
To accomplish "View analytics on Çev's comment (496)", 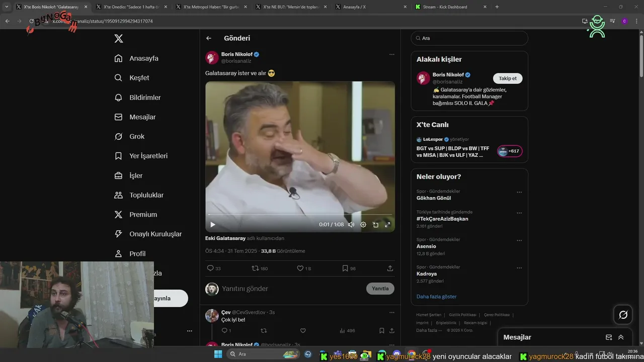I will [347, 330].
